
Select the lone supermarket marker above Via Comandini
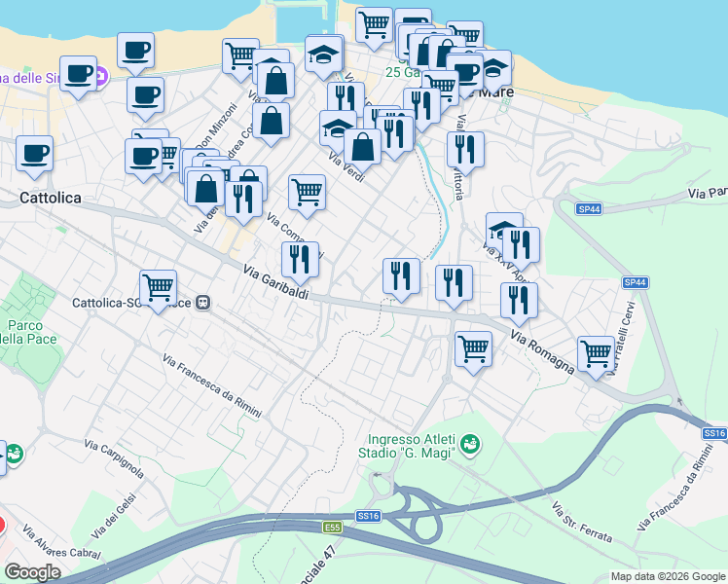[307, 196]
